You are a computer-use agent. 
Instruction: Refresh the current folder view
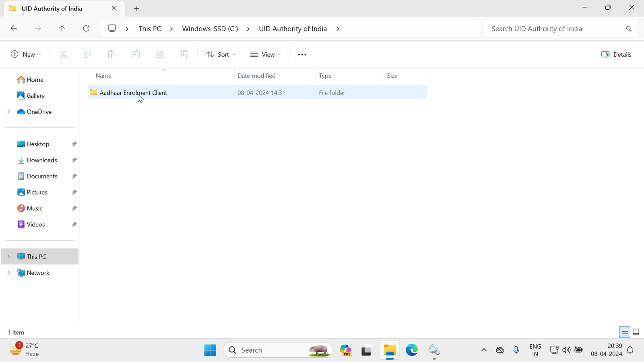point(86,29)
